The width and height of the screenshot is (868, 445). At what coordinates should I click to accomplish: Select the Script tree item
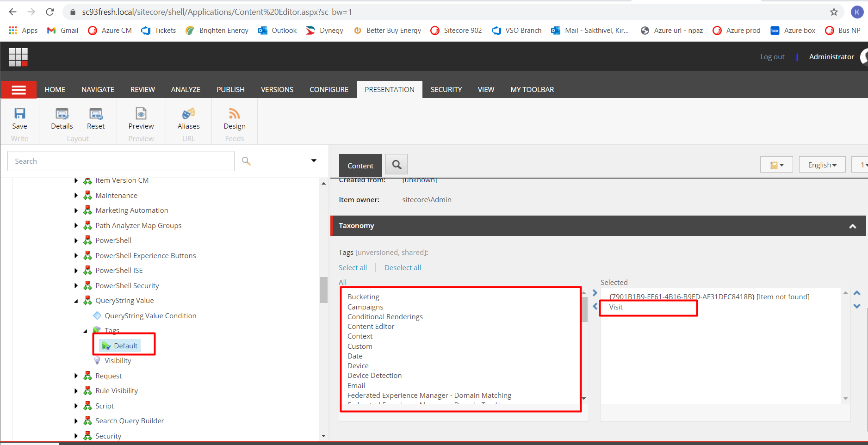pos(105,406)
